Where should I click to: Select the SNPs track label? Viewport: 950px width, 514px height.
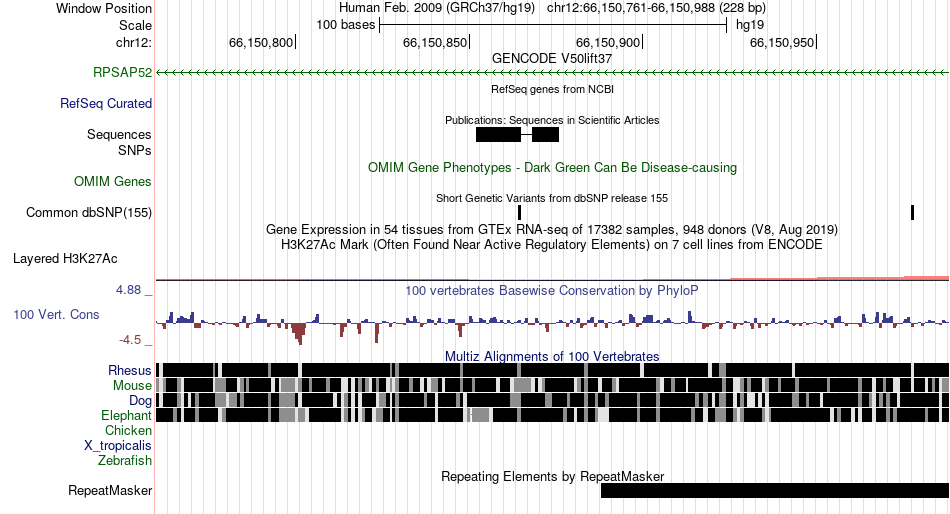[135, 150]
